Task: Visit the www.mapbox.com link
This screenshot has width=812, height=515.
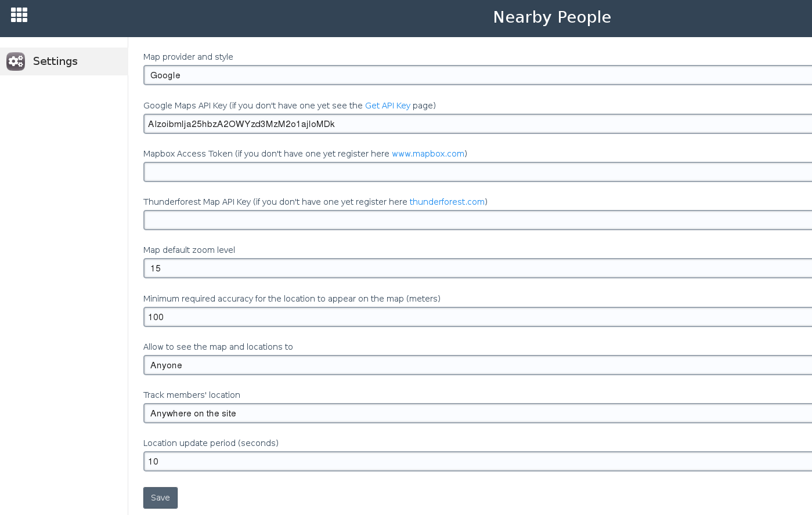Action: point(428,154)
